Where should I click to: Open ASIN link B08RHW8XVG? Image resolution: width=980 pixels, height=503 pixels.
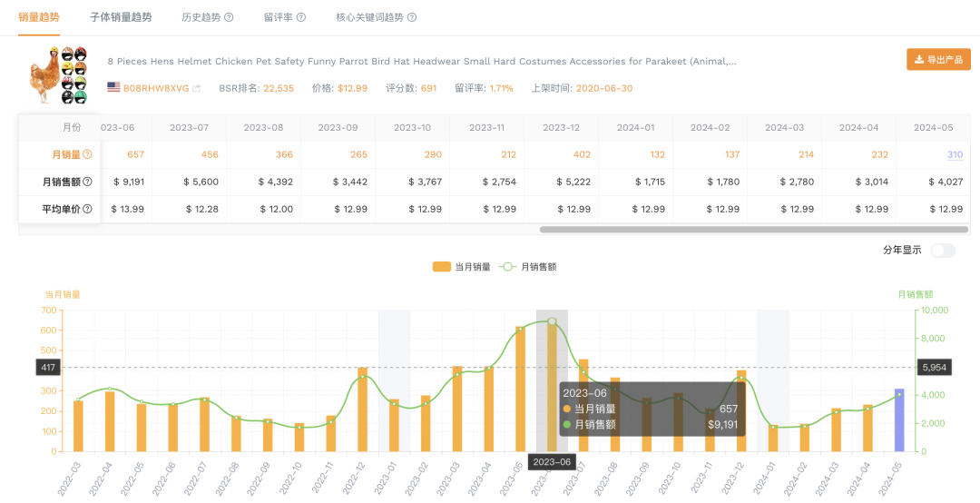[156, 88]
